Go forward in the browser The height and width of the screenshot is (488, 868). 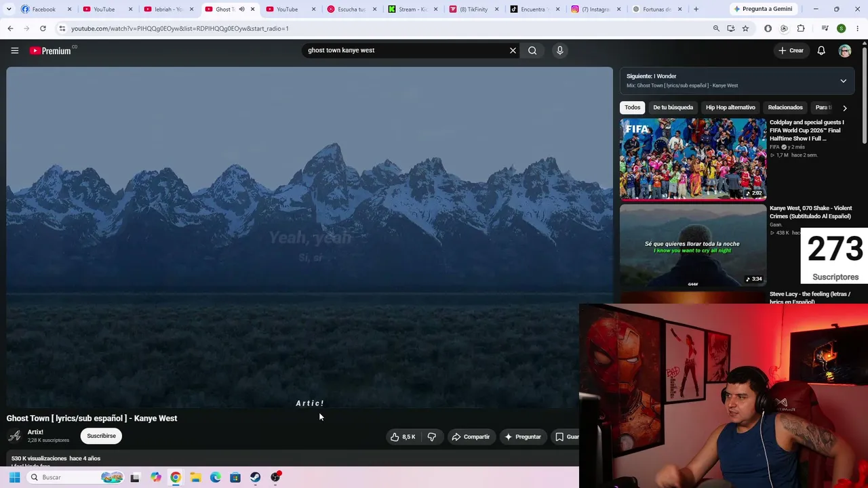26,28
